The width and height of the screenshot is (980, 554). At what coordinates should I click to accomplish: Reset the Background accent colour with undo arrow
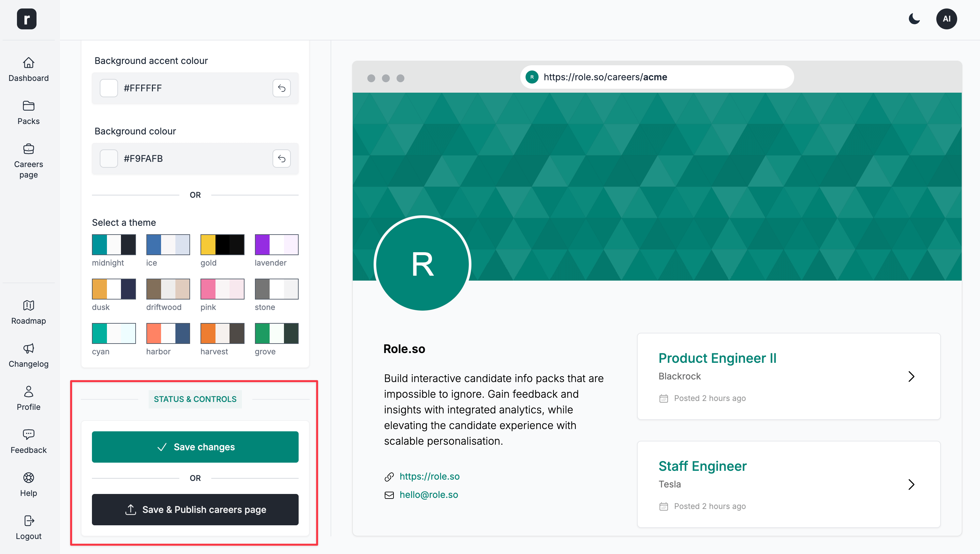pos(282,88)
